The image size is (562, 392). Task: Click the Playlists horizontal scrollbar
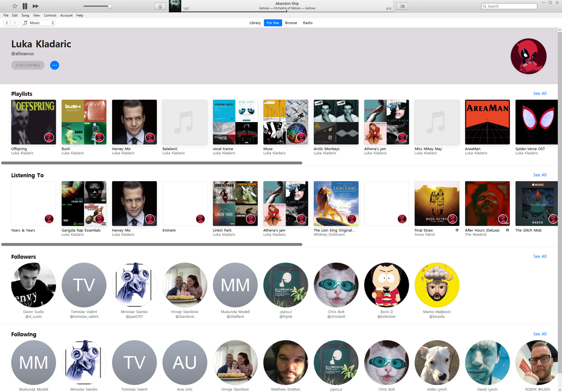(152, 163)
